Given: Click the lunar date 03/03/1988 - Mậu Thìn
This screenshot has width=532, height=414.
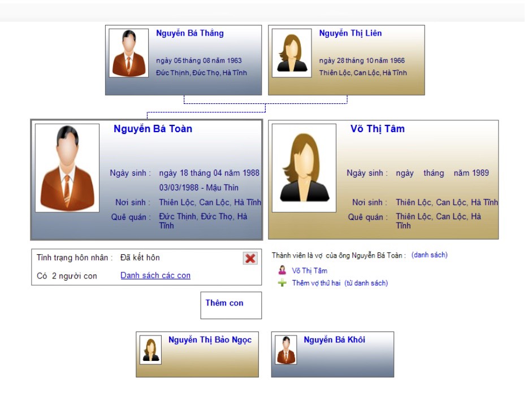Looking at the screenshot, I should tap(199, 188).
